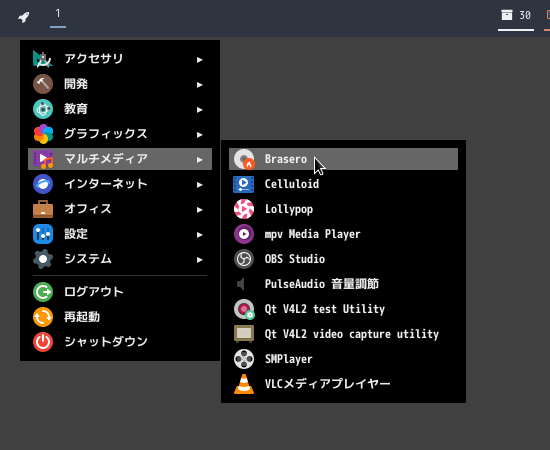The height and width of the screenshot is (450, 550).
Task: Expand the 教育 submenu arrow
Action: tap(200, 110)
